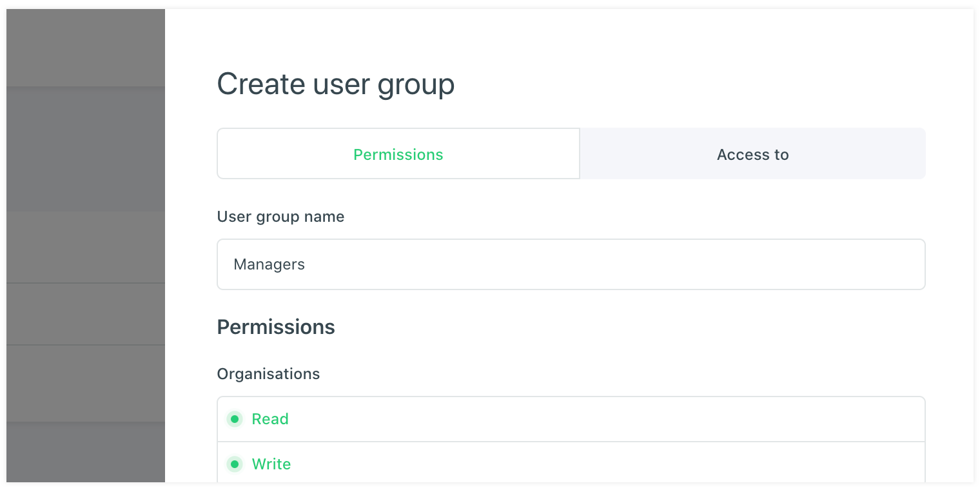Switch to the Permissions tab
Viewport: 980px width, 490px height.
tap(398, 155)
